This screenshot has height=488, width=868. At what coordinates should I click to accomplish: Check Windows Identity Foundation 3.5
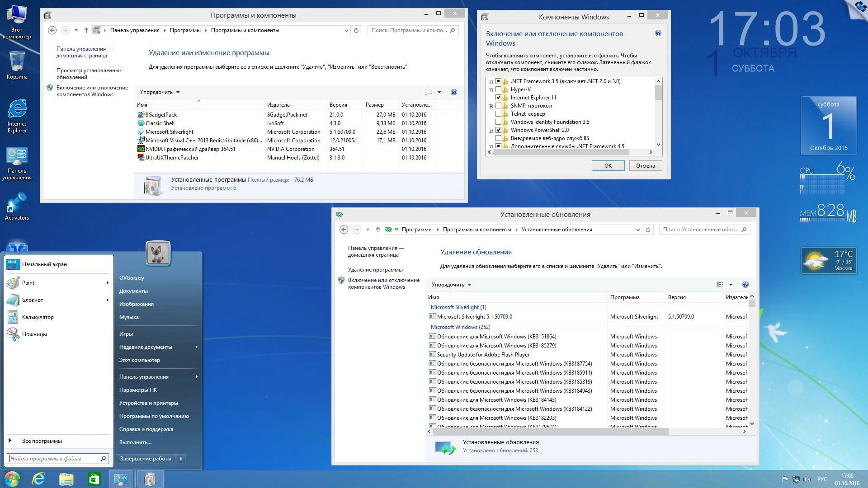498,122
